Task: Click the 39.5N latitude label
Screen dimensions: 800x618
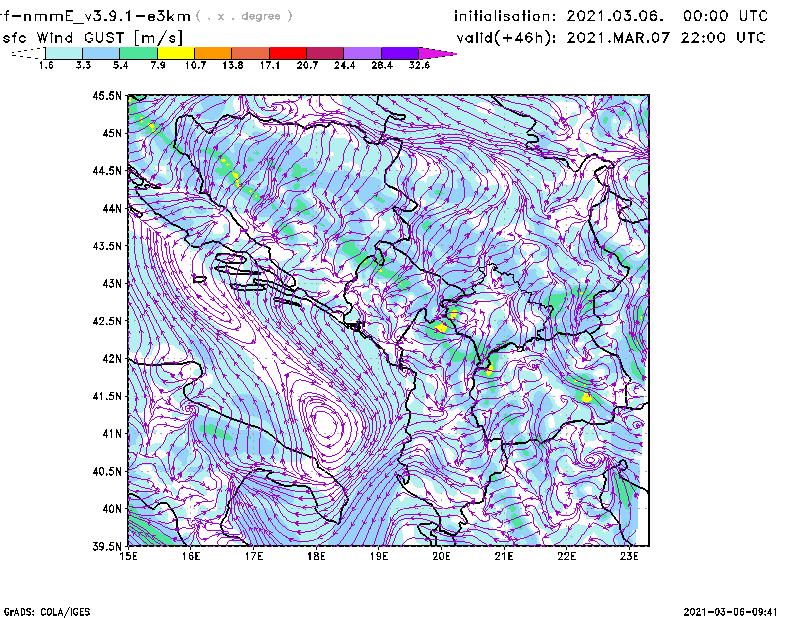Action: point(107,547)
